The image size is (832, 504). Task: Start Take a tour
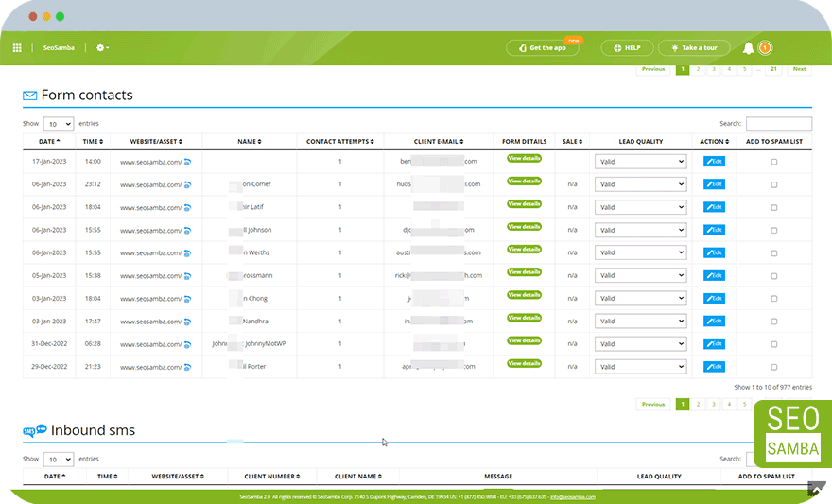[x=694, y=47]
